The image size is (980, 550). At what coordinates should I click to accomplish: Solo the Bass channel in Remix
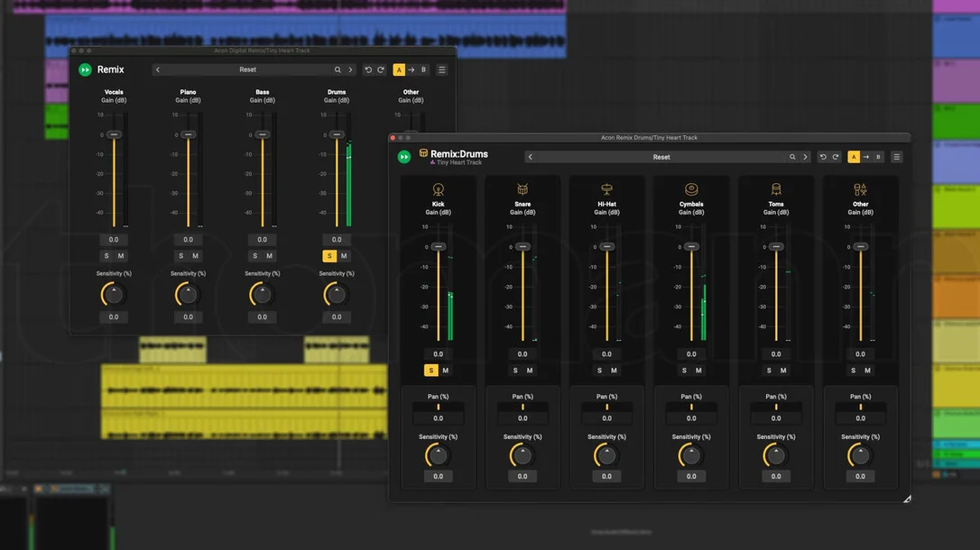[x=255, y=255]
